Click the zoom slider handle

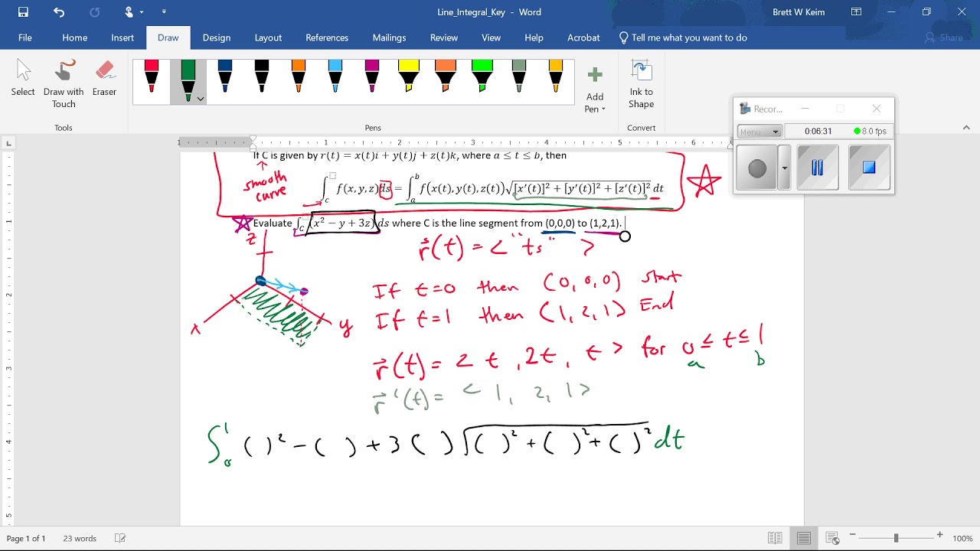[x=897, y=538]
